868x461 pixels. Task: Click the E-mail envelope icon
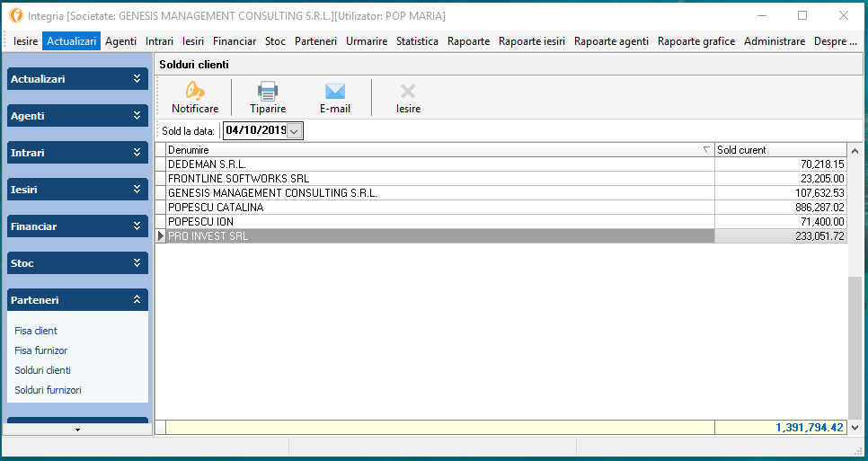335,91
